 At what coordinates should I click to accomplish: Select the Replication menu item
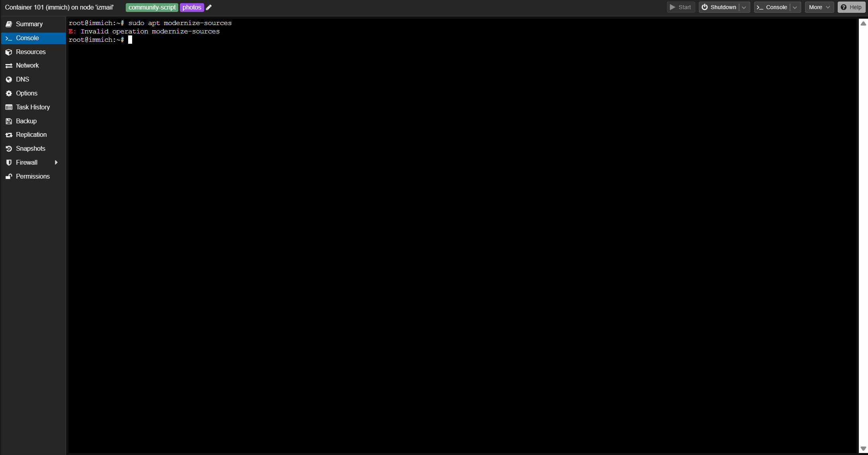(x=31, y=135)
